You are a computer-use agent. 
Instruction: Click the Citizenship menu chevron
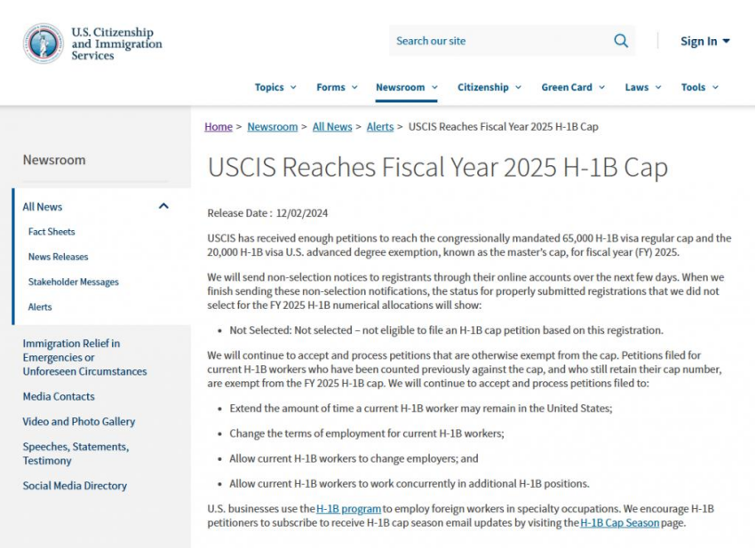[518, 87]
